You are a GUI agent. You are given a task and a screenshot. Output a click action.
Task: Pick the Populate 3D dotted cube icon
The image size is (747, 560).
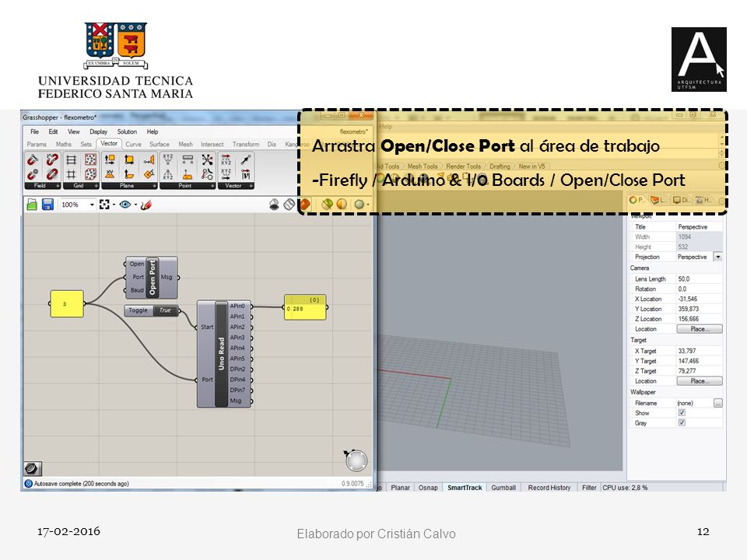click(90, 174)
